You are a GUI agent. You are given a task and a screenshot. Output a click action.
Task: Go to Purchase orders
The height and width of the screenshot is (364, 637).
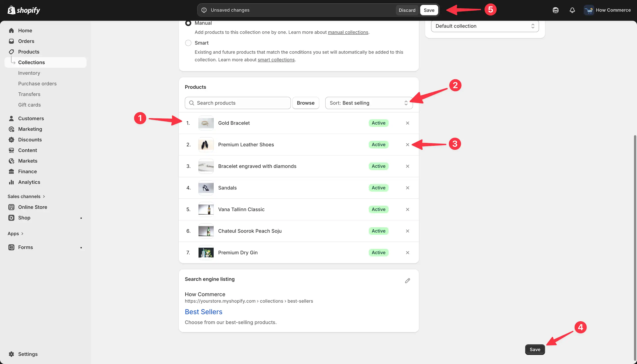(37, 84)
